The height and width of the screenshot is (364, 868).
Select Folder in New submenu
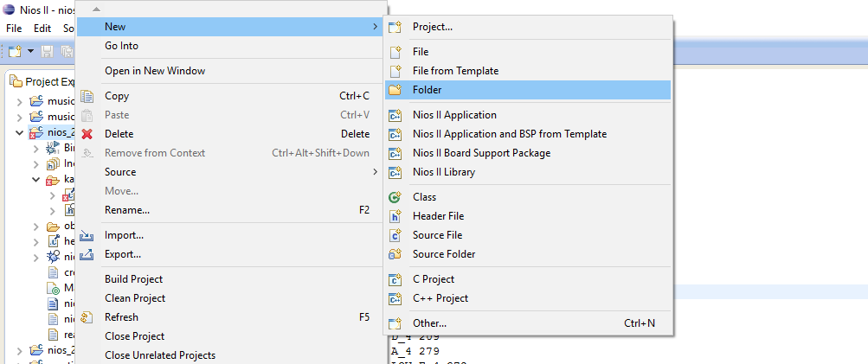pos(528,90)
